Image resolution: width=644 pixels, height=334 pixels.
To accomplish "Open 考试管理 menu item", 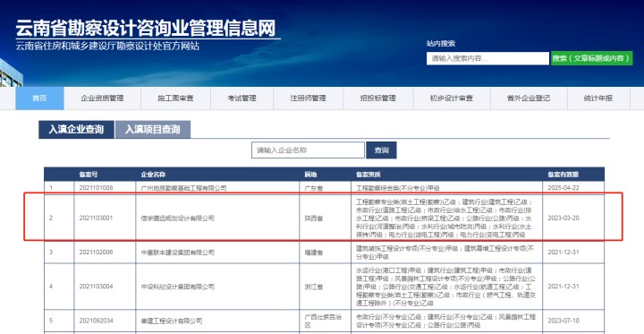I will pyautogui.click(x=241, y=98).
